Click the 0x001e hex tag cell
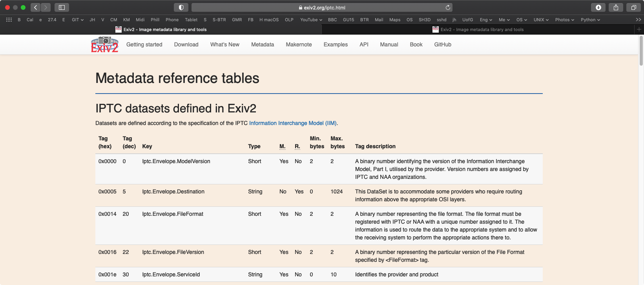Image resolution: width=644 pixels, height=285 pixels. tap(108, 274)
